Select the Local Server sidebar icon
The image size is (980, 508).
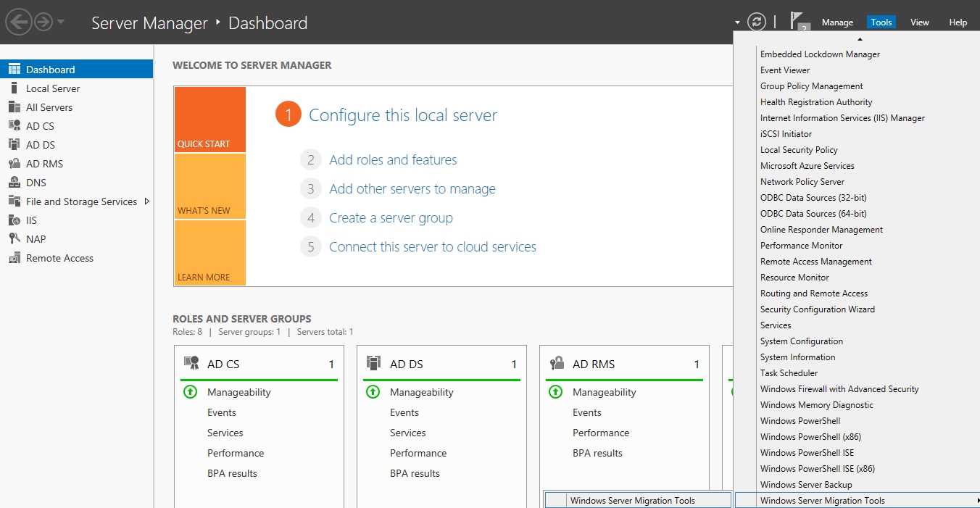[x=14, y=88]
